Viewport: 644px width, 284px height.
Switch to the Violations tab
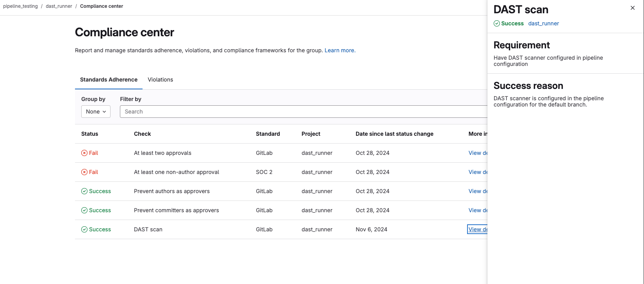(x=160, y=80)
